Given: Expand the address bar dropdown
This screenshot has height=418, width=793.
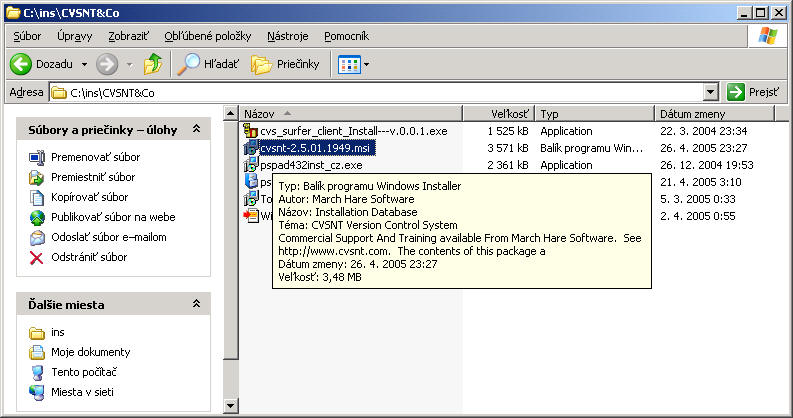Looking at the screenshot, I should (x=711, y=92).
